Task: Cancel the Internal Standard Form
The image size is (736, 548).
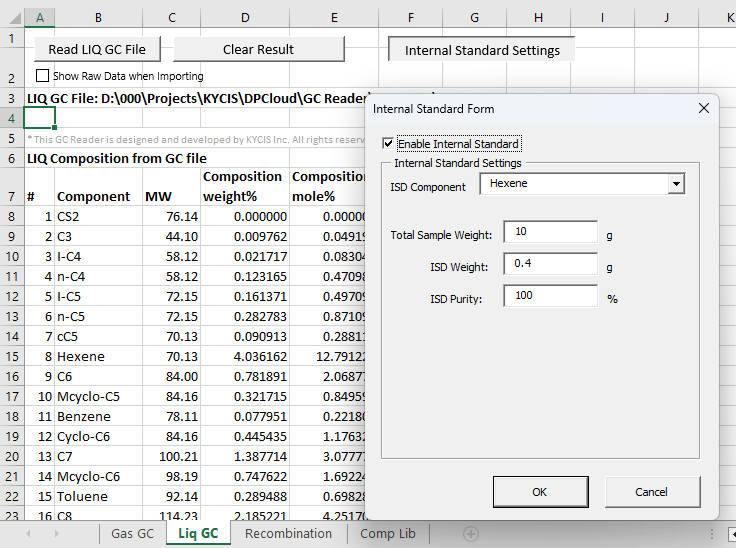Action: tap(652, 492)
